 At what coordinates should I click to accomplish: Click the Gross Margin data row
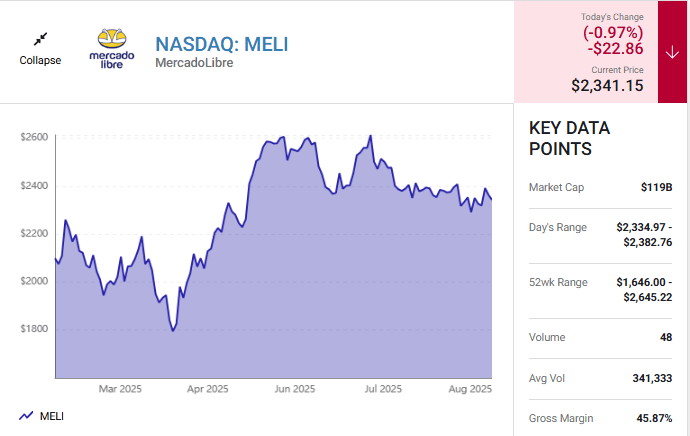pyautogui.click(x=600, y=418)
